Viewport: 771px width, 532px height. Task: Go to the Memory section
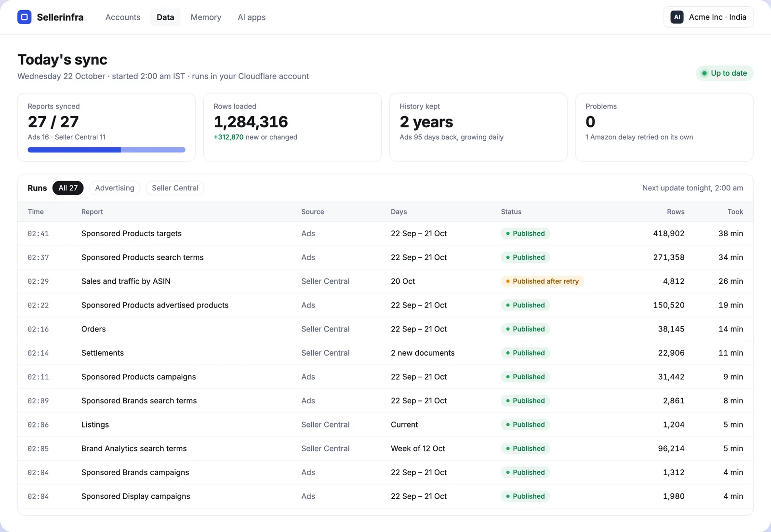206,17
